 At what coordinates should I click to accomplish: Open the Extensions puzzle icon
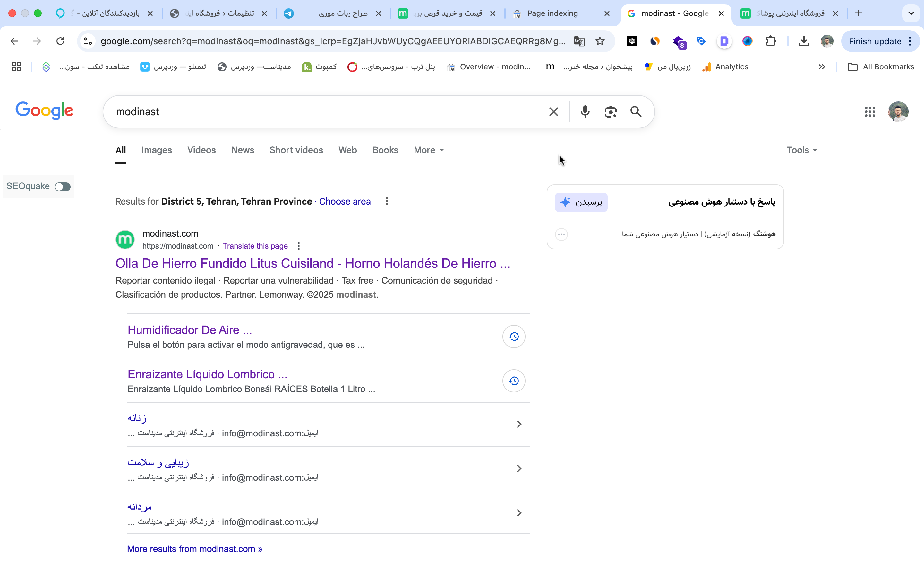(x=771, y=41)
